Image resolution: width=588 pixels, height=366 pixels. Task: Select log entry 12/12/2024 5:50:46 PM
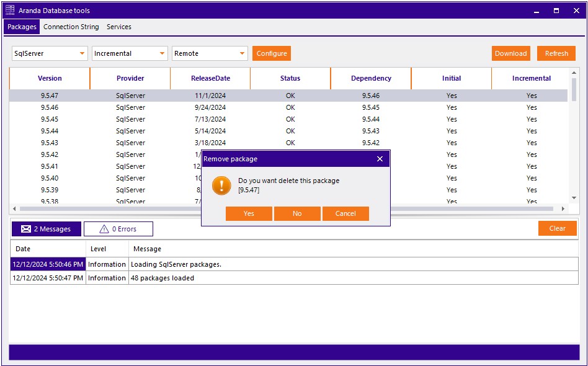(295, 264)
